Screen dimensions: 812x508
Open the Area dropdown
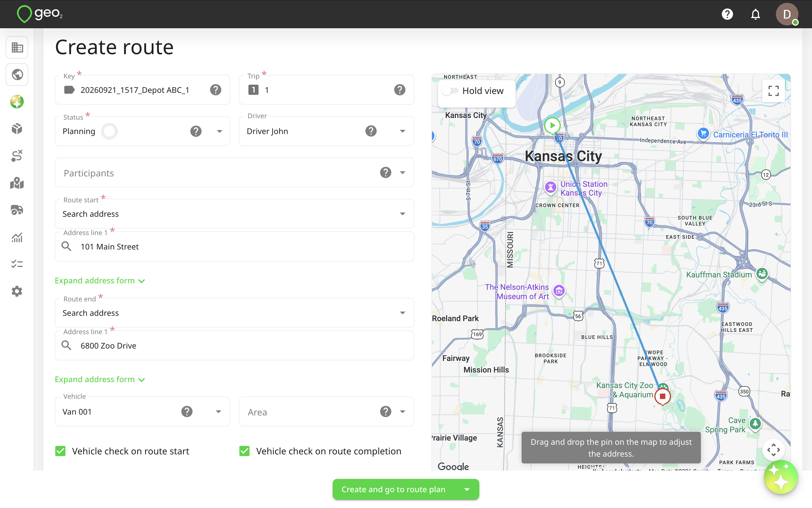pyautogui.click(x=403, y=412)
